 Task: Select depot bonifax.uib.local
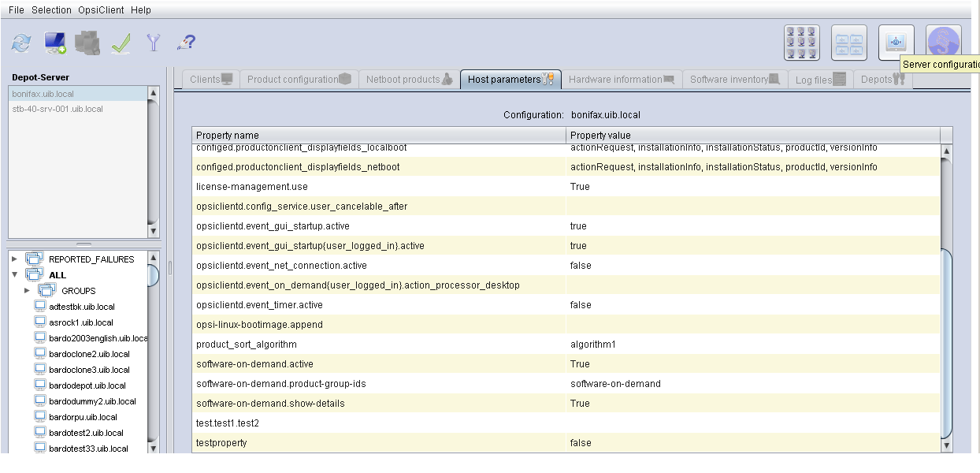click(78, 94)
